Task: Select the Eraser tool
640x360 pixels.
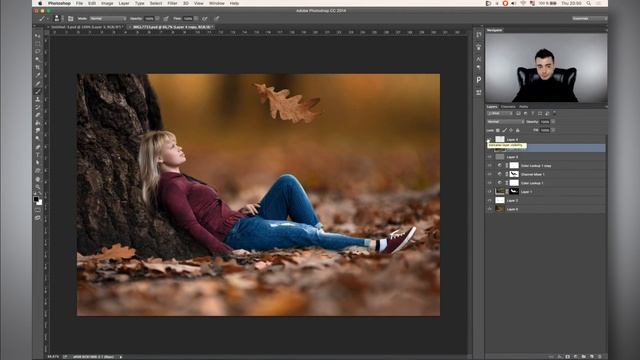Action: (x=38, y=115)
